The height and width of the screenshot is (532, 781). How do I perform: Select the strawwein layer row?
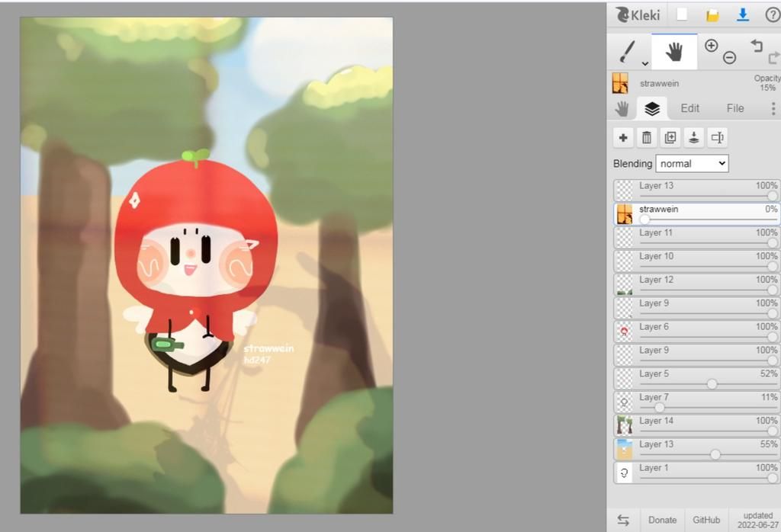(x=697, y=214)
